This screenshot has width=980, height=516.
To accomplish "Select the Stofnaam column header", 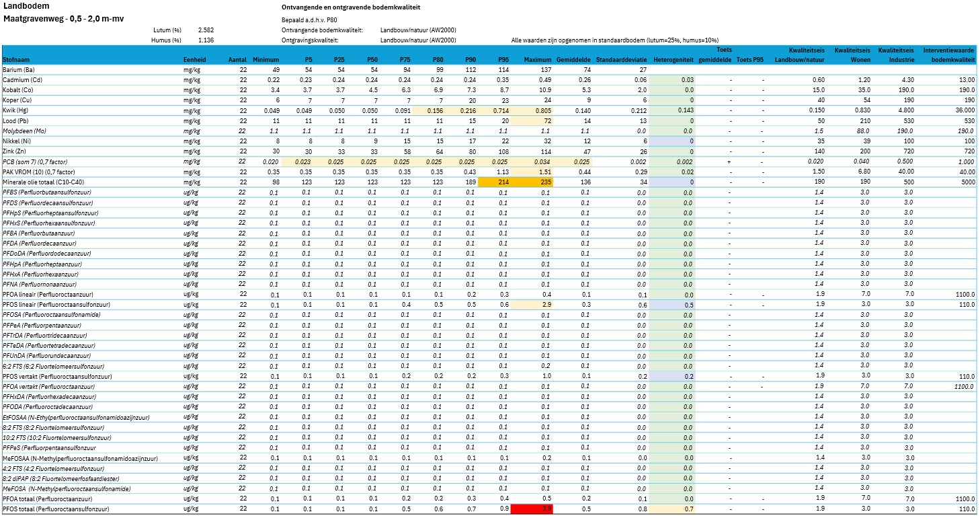I will tap(15, 60).
